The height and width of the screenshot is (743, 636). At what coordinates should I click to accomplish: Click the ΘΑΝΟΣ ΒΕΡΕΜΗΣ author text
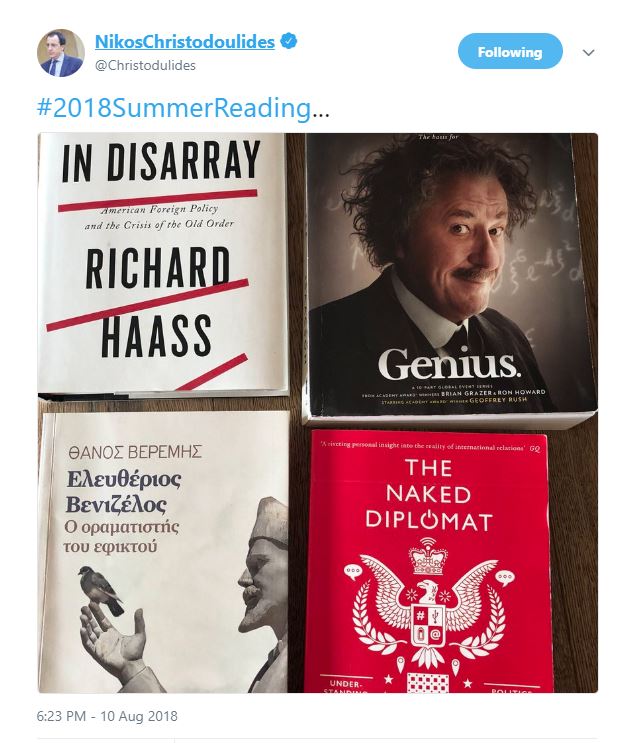135,452
